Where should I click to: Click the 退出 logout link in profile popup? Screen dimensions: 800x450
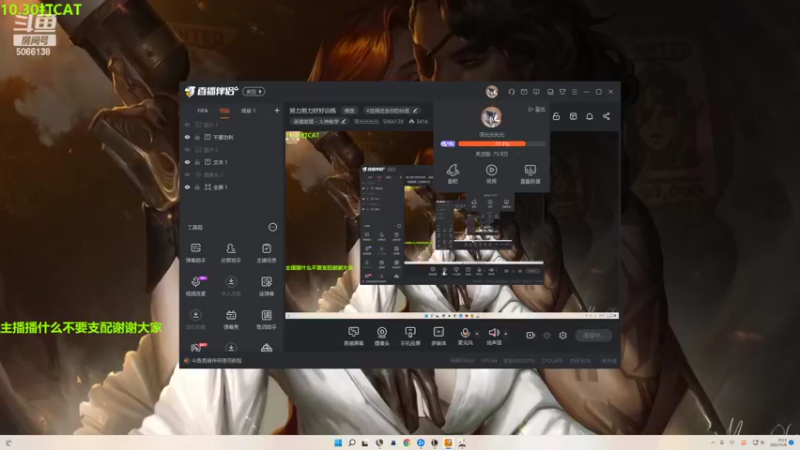coord(536,109)
